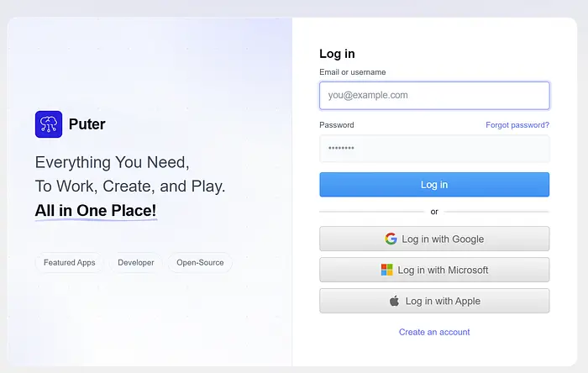Image resolution: width=588 pixels, height=373 pixels.
Task: Focus the Email or username field
Action: point(434,96)
